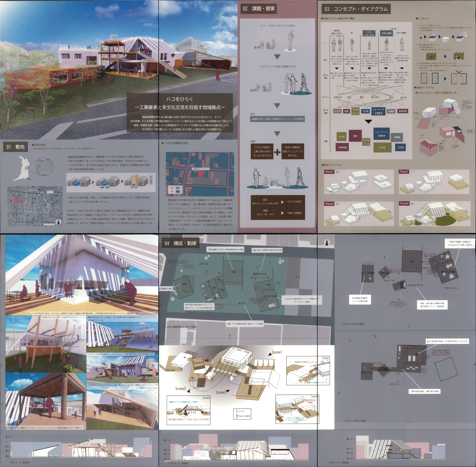Click the Phase1 label
This screenshot has height=467, width=476.
(329, 172)
